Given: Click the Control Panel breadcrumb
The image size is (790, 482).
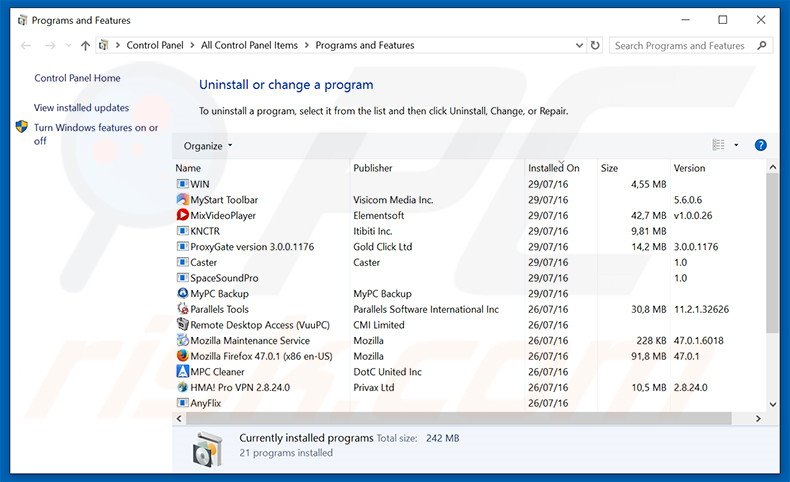Looking at the screenshot, I should (x=157, y=45).
